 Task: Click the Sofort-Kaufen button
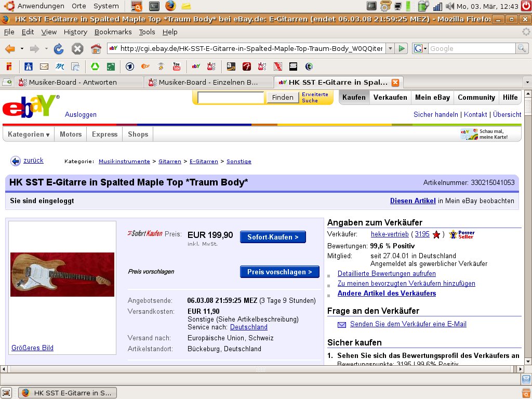(273, 237)
